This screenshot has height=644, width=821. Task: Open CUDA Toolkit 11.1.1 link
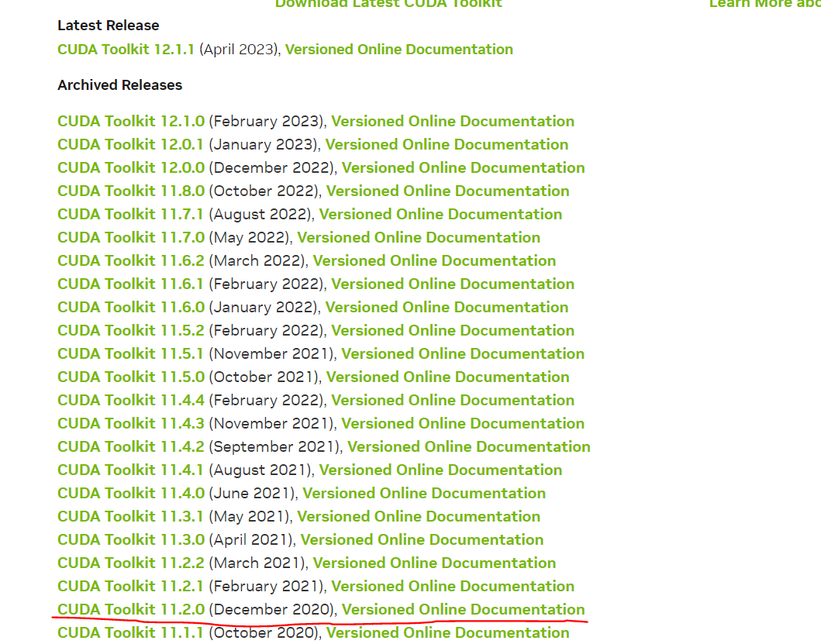[x=130, y=632]
